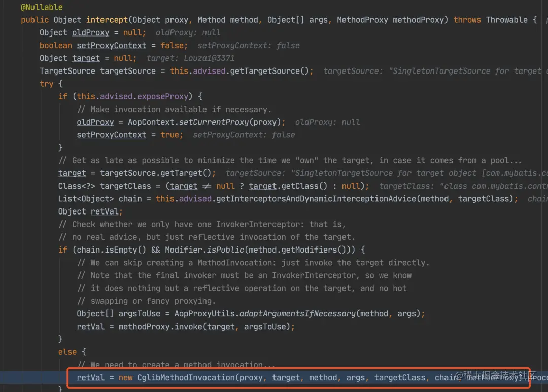Click 'Object target = null;' declaration
The width and height of the screenshot is (548, 392).
click(x=88, y=58)
